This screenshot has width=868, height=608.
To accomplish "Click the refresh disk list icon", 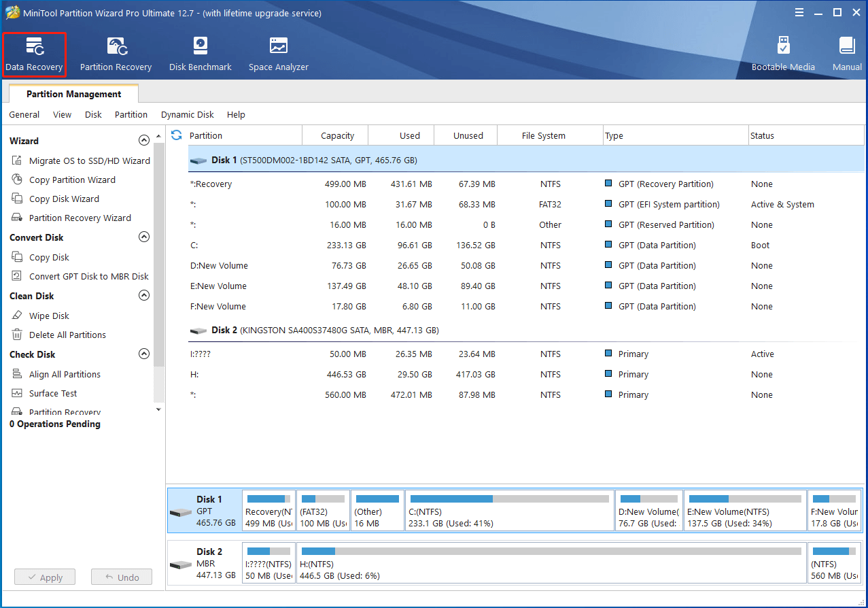I will pyautogui.click(x=177, y=135).
